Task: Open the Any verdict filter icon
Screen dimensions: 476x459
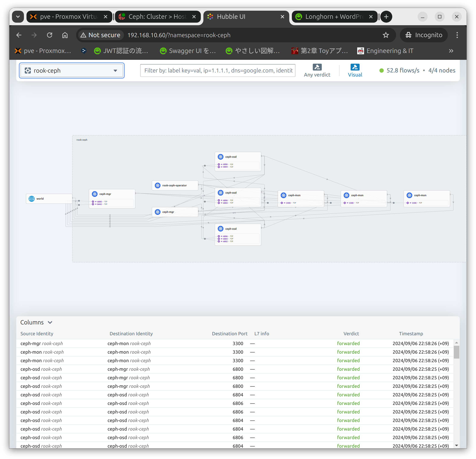Action: 317,67
